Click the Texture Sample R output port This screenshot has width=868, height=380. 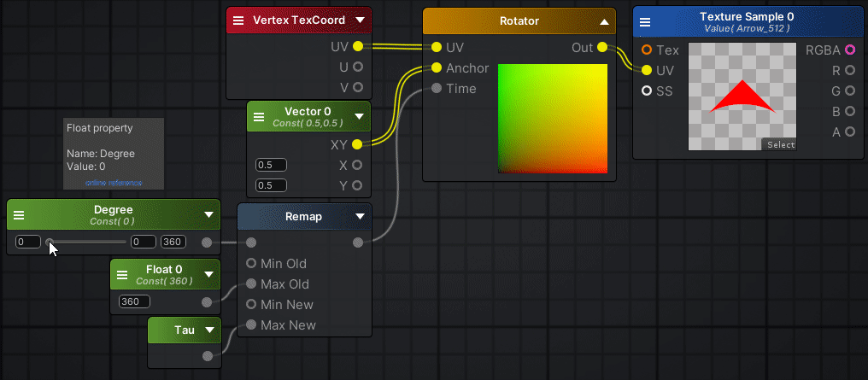[x=850, y=70]
